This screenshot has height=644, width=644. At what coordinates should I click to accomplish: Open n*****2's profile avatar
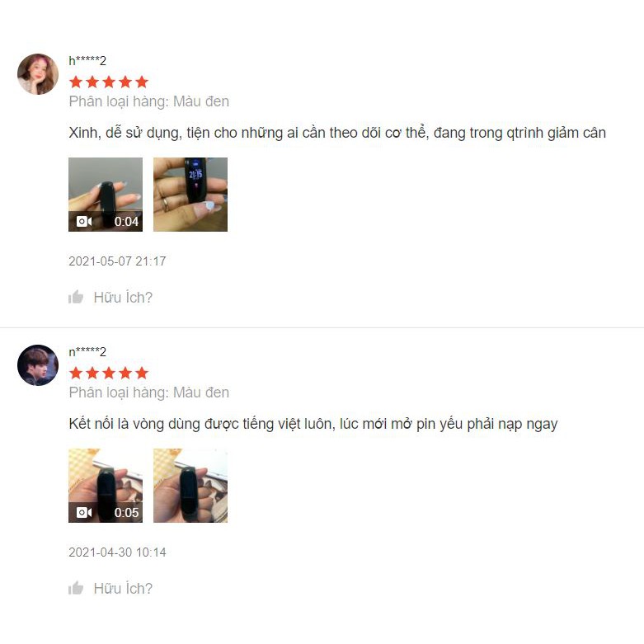coord(38,365)
